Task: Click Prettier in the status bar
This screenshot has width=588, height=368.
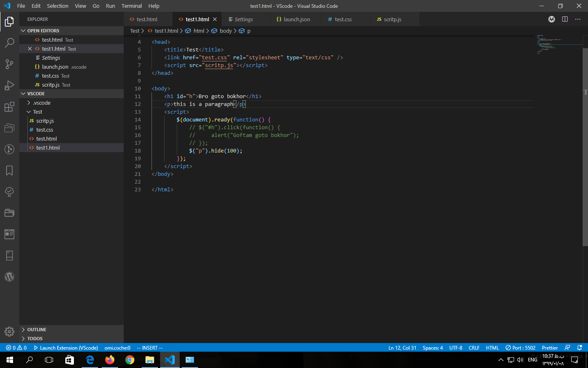Action: (x=550, y=348)
